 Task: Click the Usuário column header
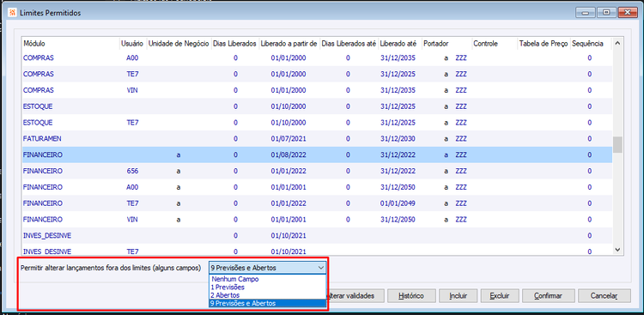(x=132, y=44)
